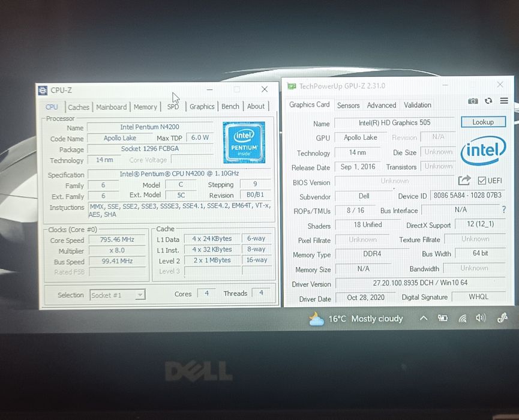The image size is (519, 420).
Task: Click the Bus Width value 64 bit
Action: click(480, 253)
